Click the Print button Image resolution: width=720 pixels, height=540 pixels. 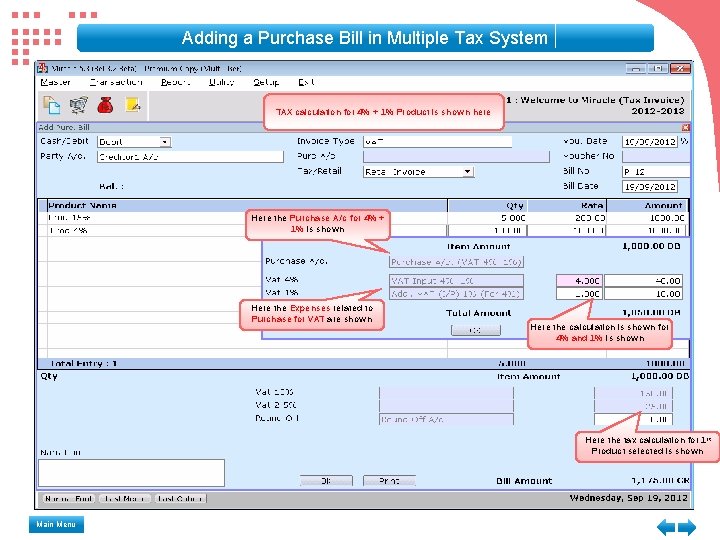[x=389, y=481]
